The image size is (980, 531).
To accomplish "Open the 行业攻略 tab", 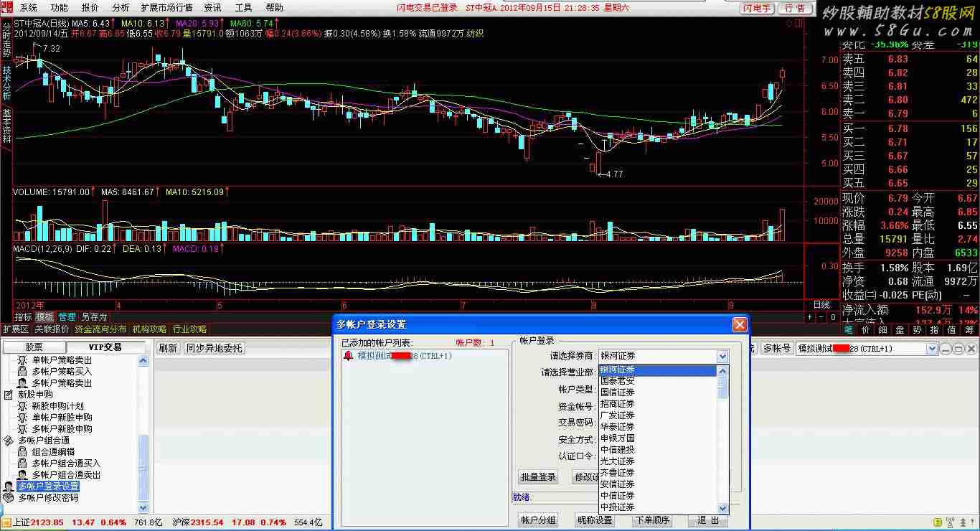I will [x=189, y=329].
